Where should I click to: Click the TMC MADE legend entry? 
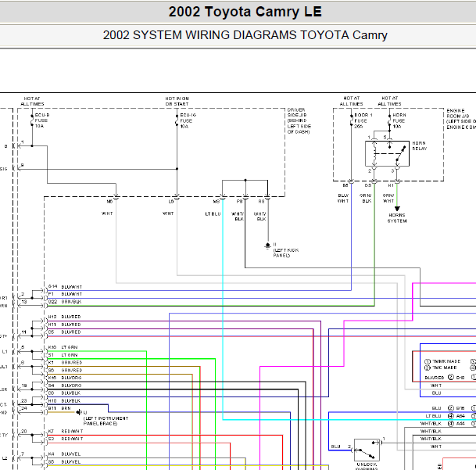coord(441,368)
